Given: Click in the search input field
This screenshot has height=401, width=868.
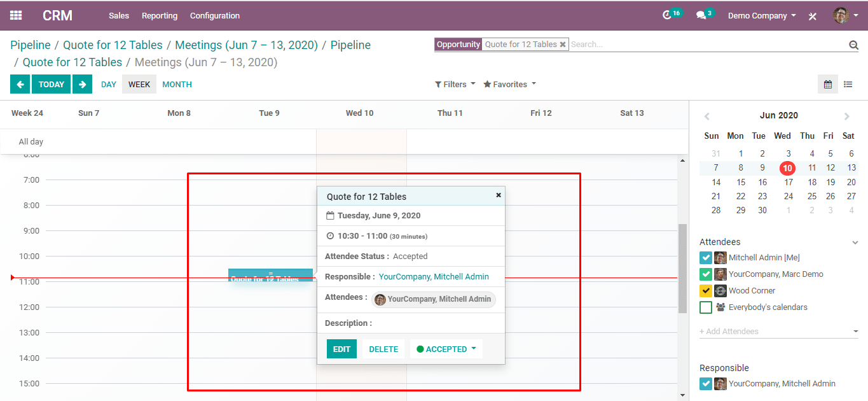Looking at the screenshot, I should (x=708, y=45).
